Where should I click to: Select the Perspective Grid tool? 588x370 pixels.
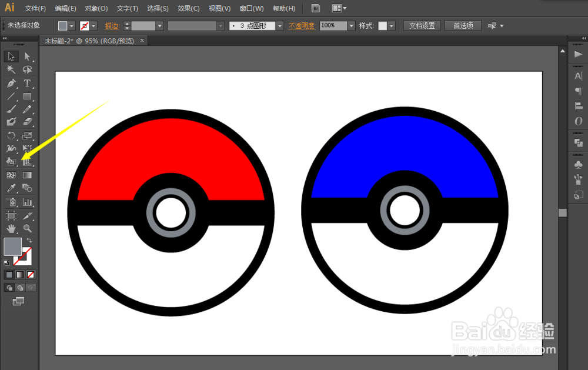tap(27, 162)
